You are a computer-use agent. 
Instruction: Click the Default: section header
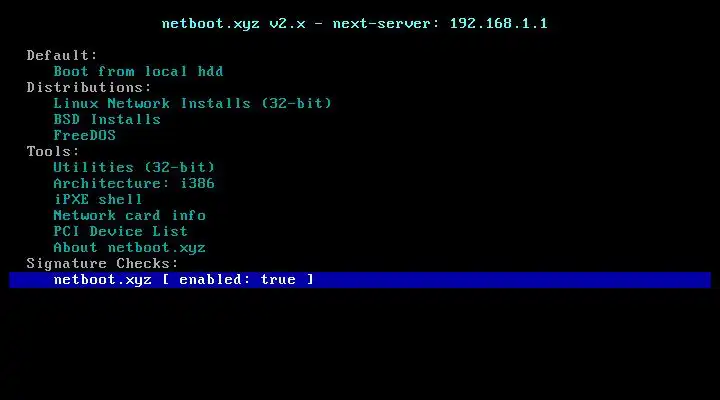(x=62, y=56)
